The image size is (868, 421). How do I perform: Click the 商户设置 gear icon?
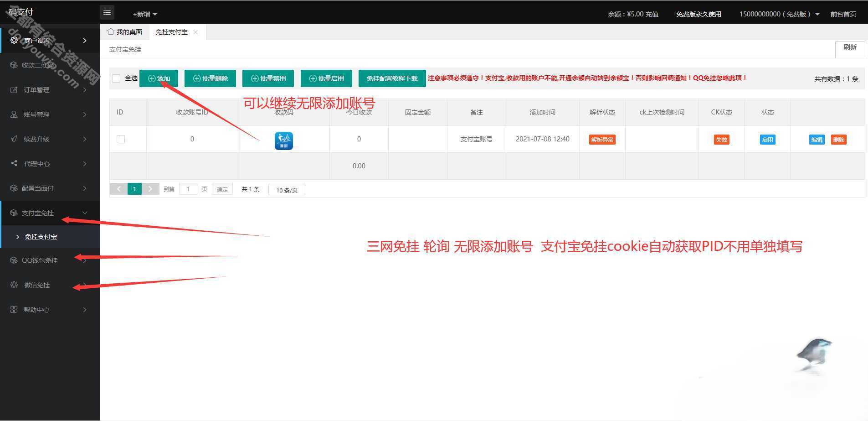coord(14,41)
